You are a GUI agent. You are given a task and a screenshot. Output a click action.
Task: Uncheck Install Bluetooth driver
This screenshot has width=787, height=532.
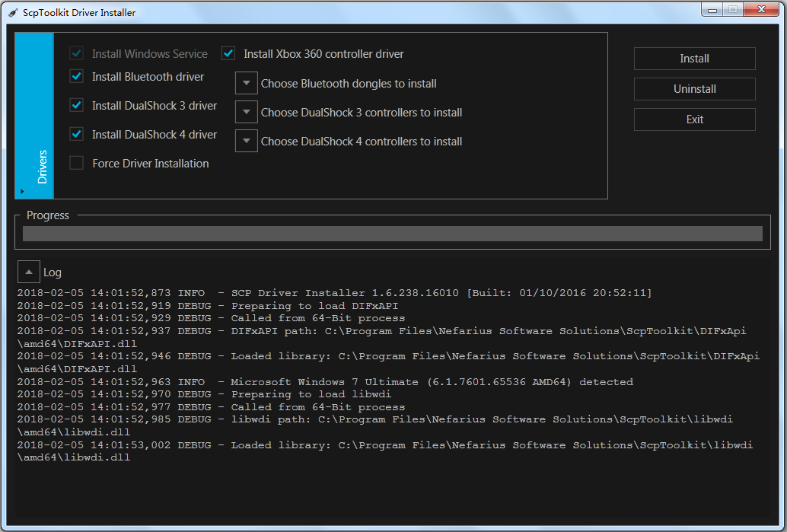76,76
